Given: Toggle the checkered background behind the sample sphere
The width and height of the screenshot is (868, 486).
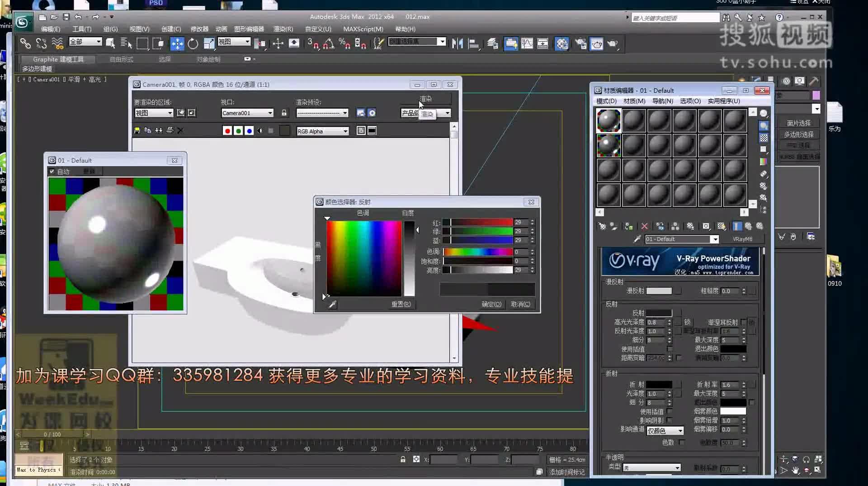Looking at the screenshot, I should pyautogui.click(x=722, y=226).
